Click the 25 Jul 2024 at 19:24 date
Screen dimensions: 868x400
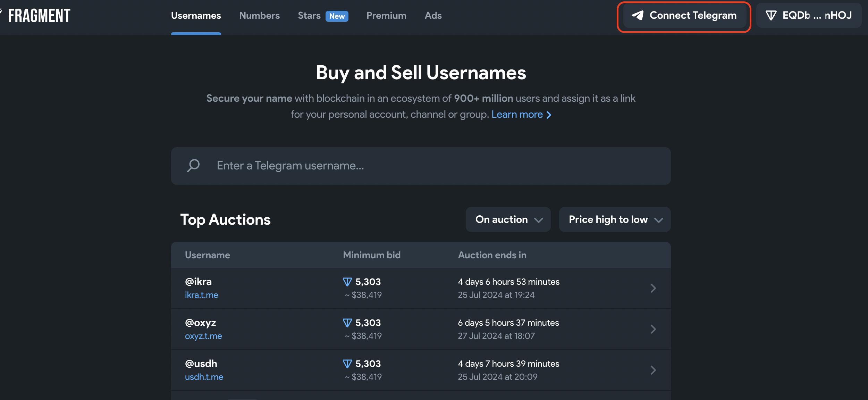pos(496,295)
